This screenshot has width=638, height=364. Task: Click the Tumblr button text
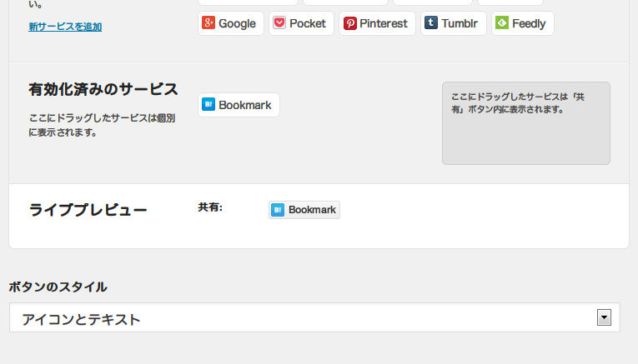pos(460,23)
